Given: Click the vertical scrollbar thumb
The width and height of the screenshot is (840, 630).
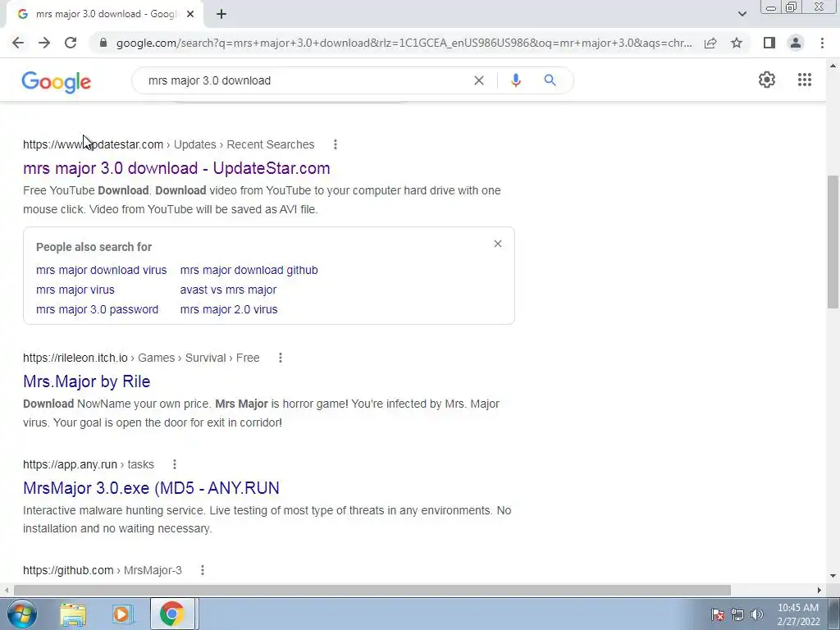Looking at the screenshot, I should (x=833, y=242).
